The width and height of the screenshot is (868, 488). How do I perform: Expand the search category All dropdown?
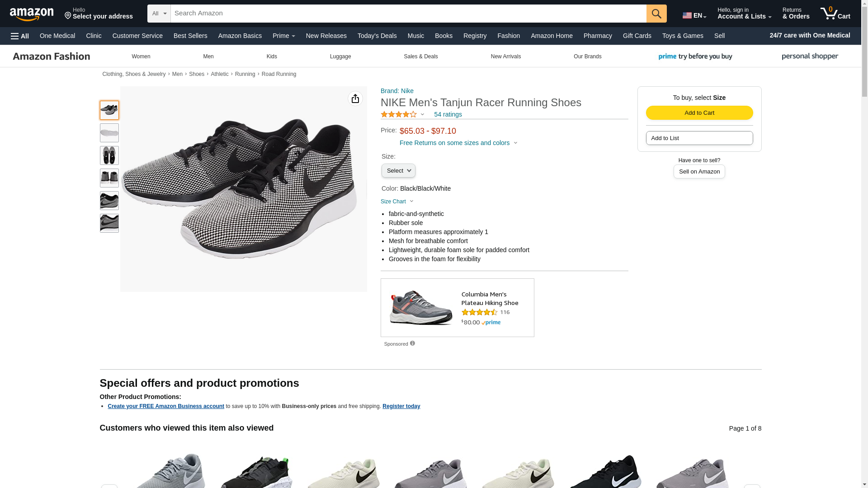[159, 14]
